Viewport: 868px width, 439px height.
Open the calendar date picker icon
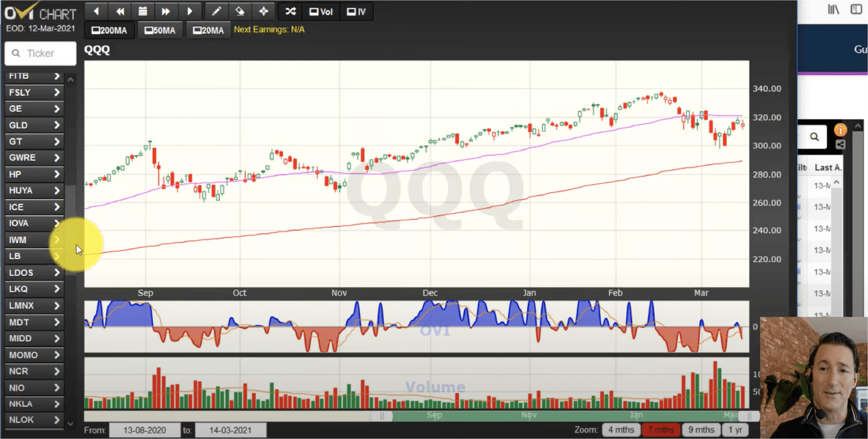[x=143, y=11]
